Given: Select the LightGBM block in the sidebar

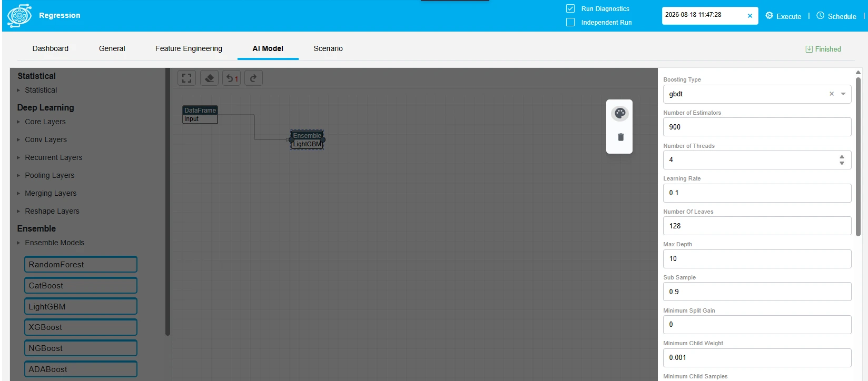Looking at the screenshot, I should coord(81,306).
